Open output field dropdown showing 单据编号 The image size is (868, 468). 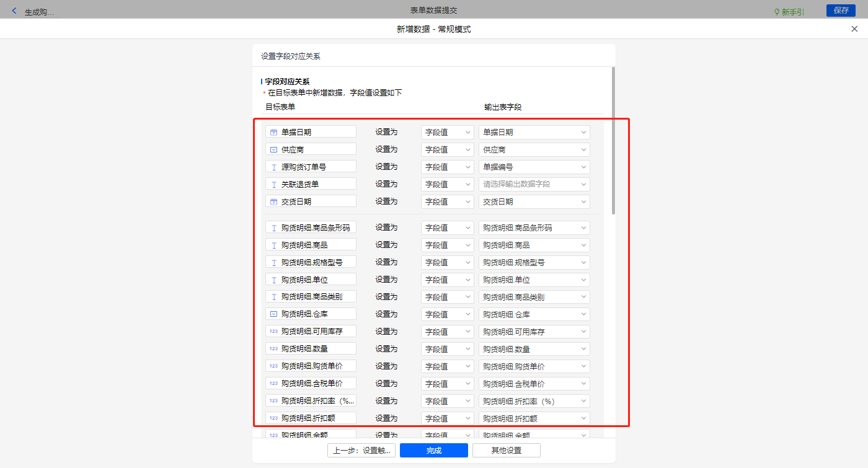tap(534, 167)
